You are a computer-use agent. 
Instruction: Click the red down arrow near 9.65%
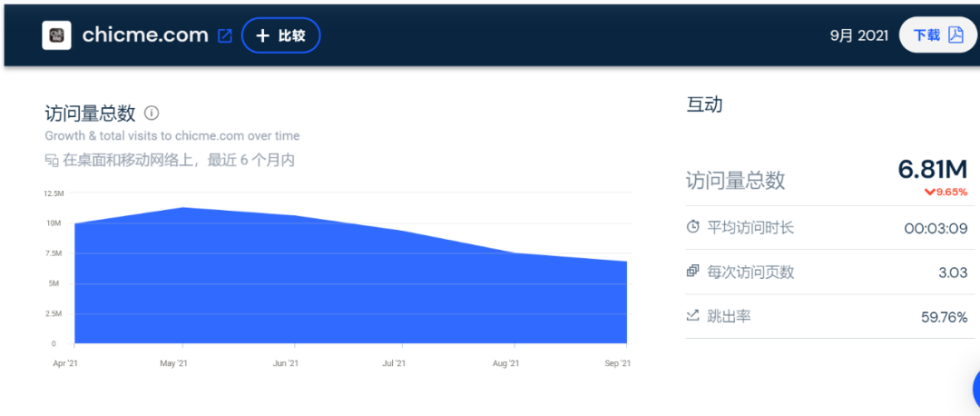(929, 193)
